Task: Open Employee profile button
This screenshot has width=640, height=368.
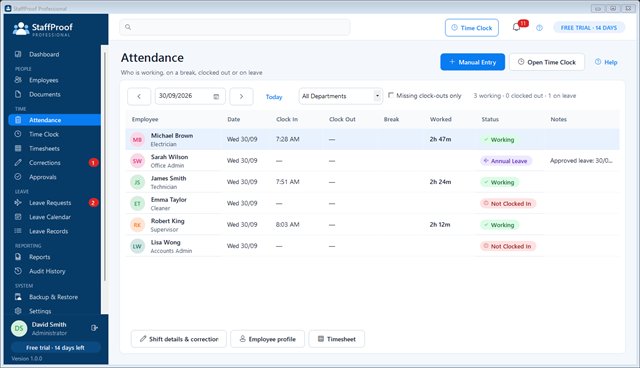Action: pos(267,339)
